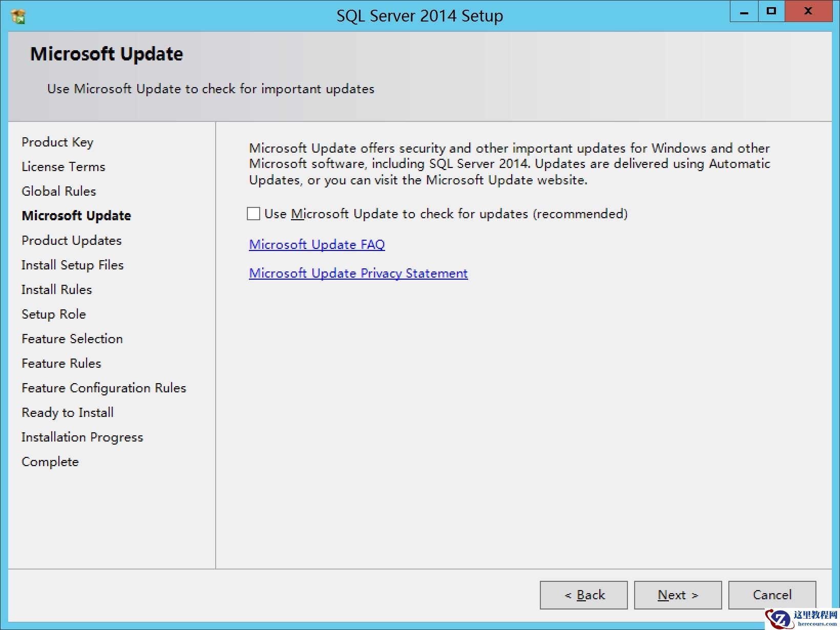Click the 'Use Microsoft Update to check for important updates' subtitle

point(211,89)
